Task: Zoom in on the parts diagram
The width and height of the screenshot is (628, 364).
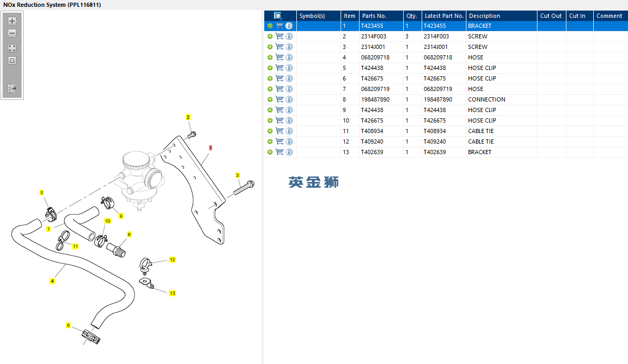Action: pyautogui.click(x=12, y=21)
